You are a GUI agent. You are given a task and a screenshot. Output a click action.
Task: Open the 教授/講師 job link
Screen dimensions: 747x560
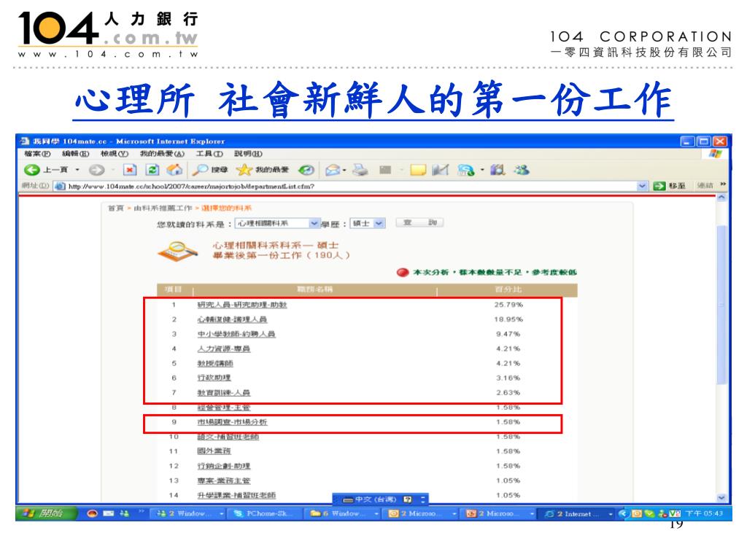pos(215,364)
